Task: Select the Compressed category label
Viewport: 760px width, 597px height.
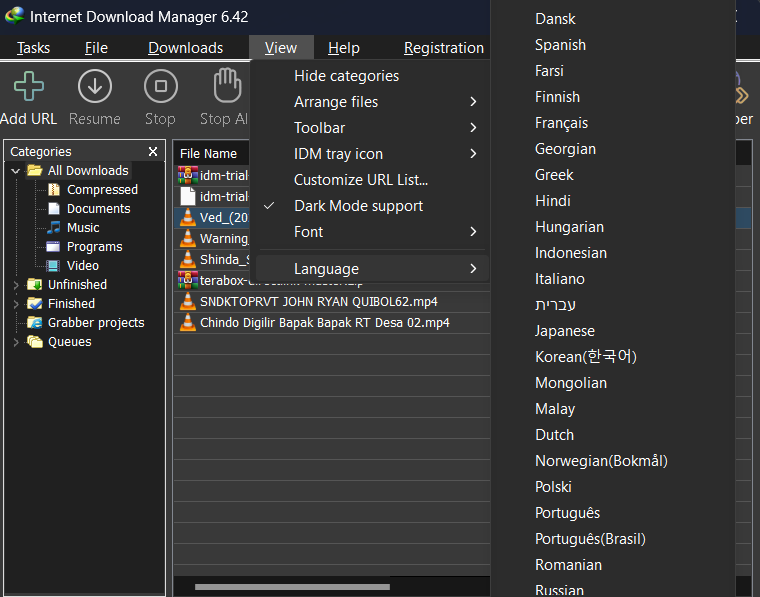Action: [x=102, y=189]
